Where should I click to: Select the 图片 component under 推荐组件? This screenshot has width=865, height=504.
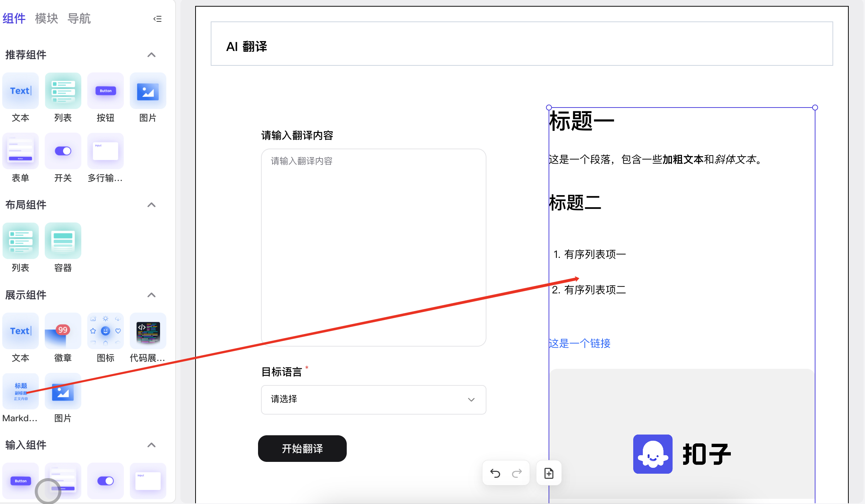point(148,91)
